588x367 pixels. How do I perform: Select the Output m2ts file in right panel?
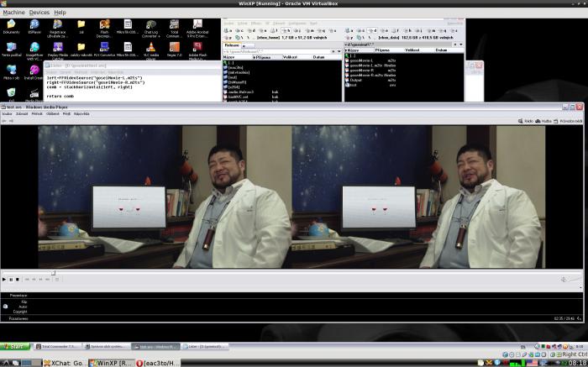[370, 80]
